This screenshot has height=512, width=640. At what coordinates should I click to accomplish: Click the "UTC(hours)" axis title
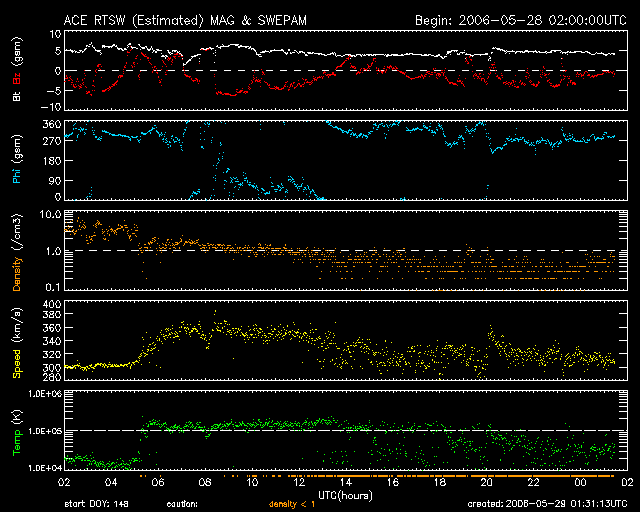[x=345, y=496]
